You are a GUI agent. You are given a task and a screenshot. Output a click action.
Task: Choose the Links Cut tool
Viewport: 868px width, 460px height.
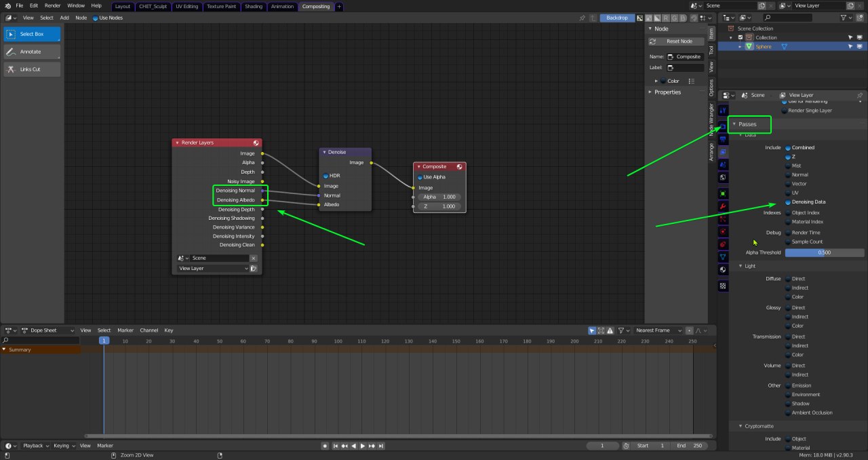click(x=32, y=69)
